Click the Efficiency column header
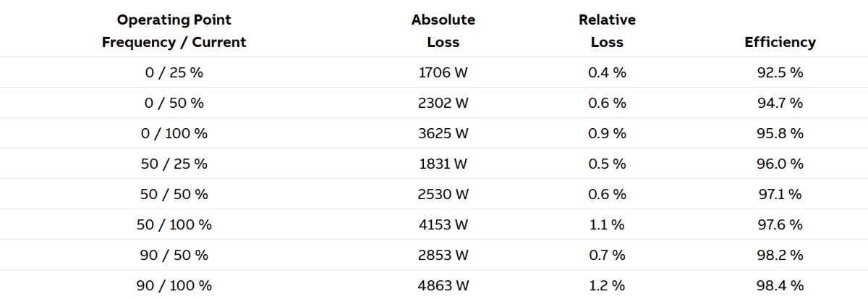The width and height of the screenshot is (868, 299). coord(780,42)
